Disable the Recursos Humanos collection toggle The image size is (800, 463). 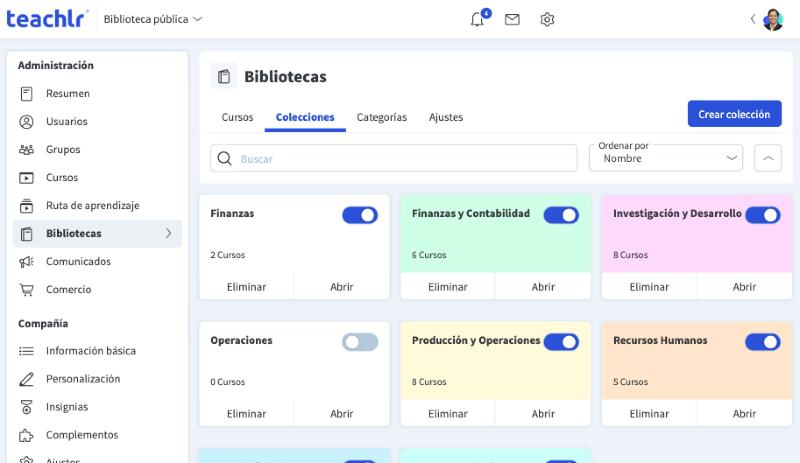point(763,342)
